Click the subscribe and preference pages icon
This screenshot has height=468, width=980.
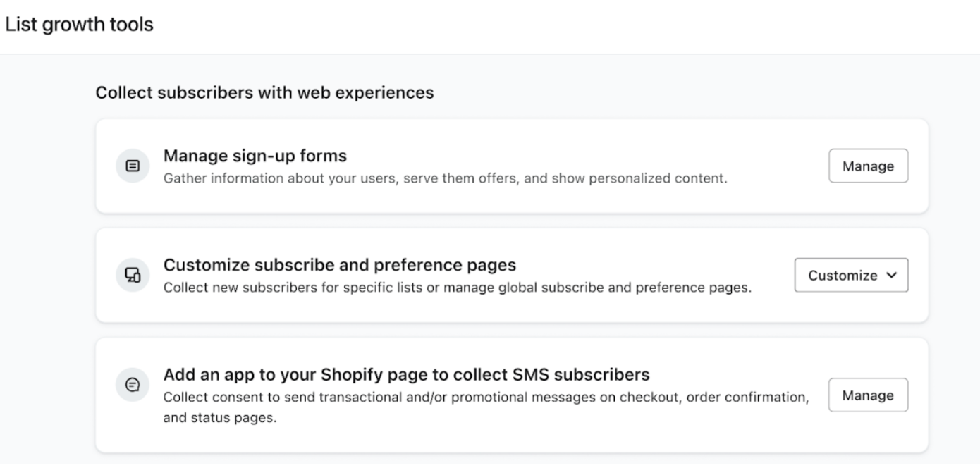click(133, 276)
